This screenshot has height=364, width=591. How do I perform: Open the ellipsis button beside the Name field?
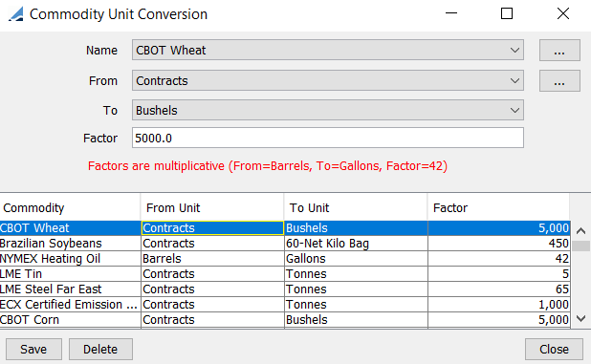coord(559,50)
